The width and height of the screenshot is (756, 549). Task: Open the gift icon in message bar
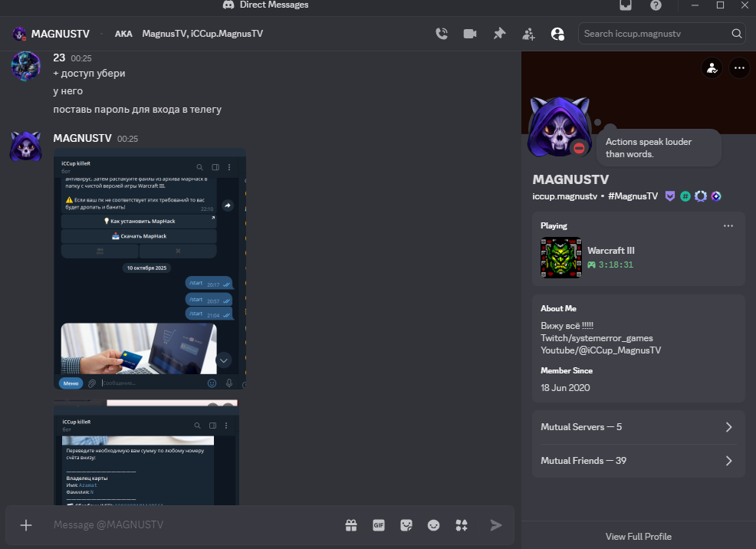[x=351, y=525]
